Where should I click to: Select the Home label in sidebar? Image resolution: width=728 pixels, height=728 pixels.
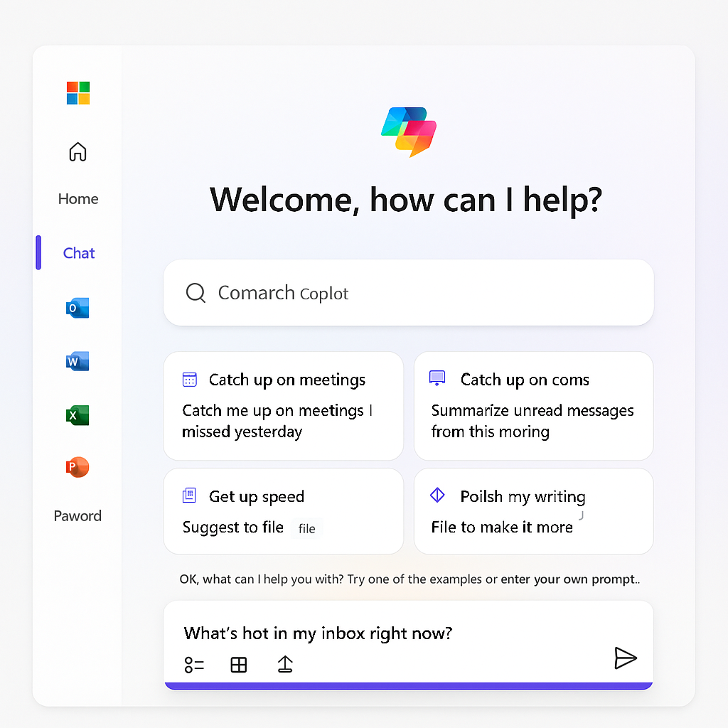point(78,199)
